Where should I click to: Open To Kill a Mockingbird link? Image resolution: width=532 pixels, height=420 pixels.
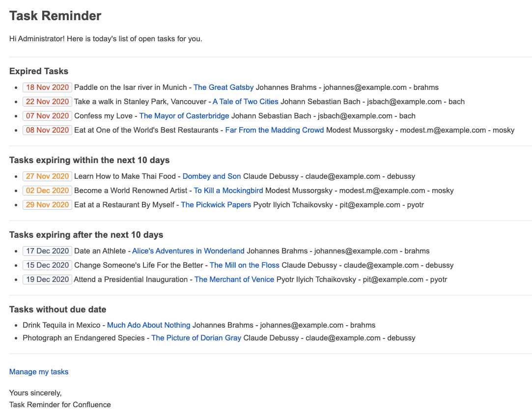click(x=228, y=191)
